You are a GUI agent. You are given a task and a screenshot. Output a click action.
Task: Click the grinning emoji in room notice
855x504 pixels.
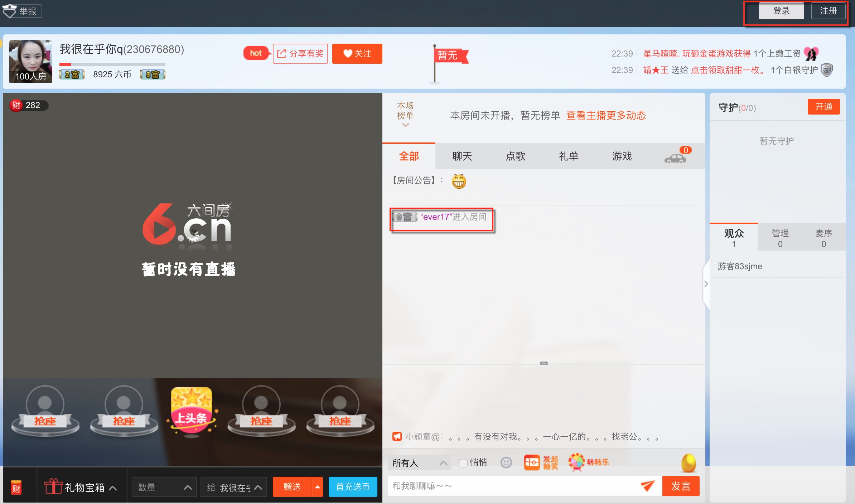click(x=459, y=181)
